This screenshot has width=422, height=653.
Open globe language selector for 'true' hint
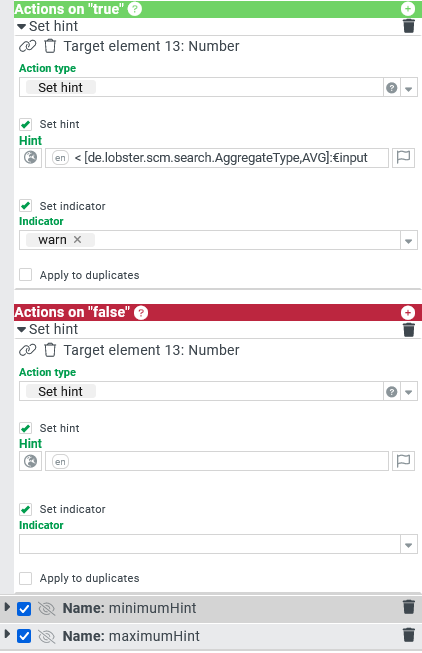tap(30, 158)
